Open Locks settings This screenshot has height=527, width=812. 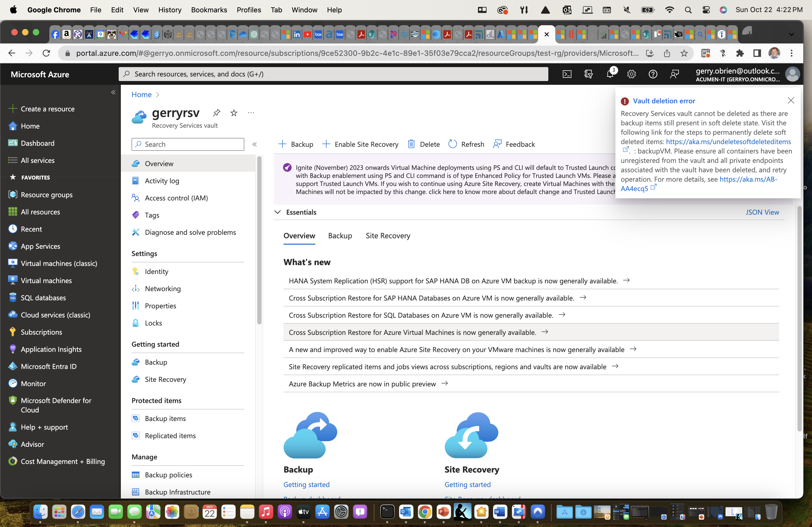(x=153, y=323)
